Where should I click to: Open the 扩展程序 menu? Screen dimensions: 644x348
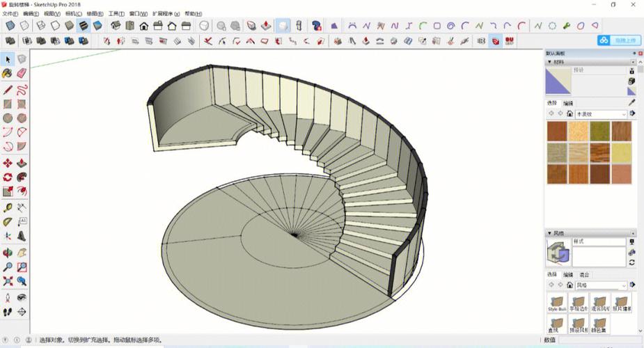tap(166, 13)
